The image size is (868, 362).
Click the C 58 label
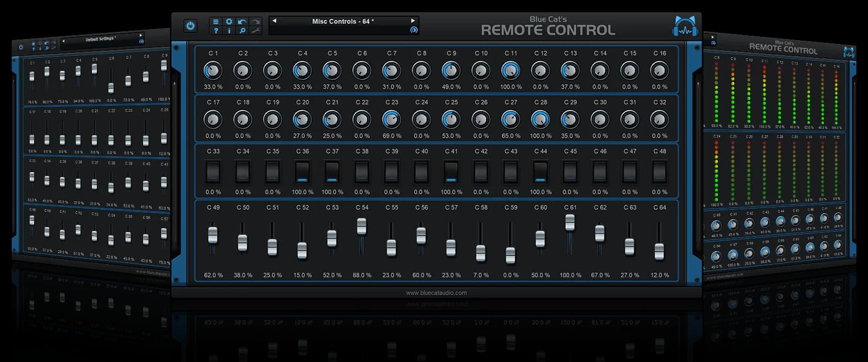(x=481, y=207)
